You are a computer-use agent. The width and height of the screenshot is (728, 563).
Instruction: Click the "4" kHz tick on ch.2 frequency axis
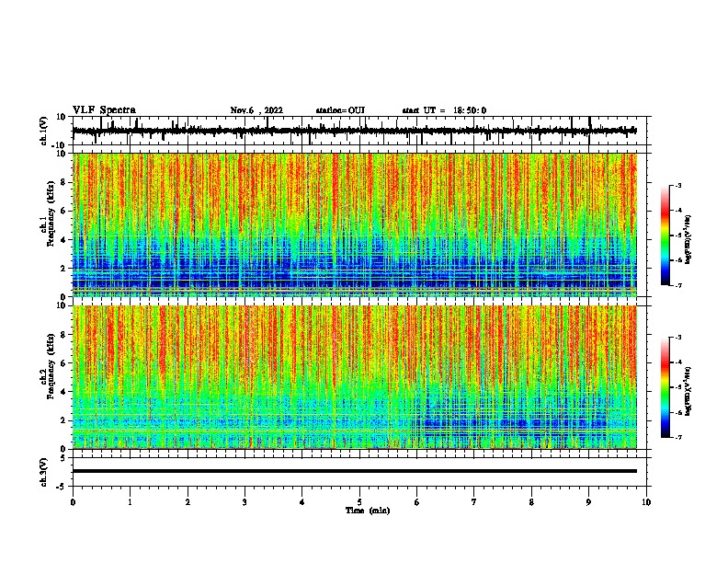pyautogui.click(x=63, y=392)
